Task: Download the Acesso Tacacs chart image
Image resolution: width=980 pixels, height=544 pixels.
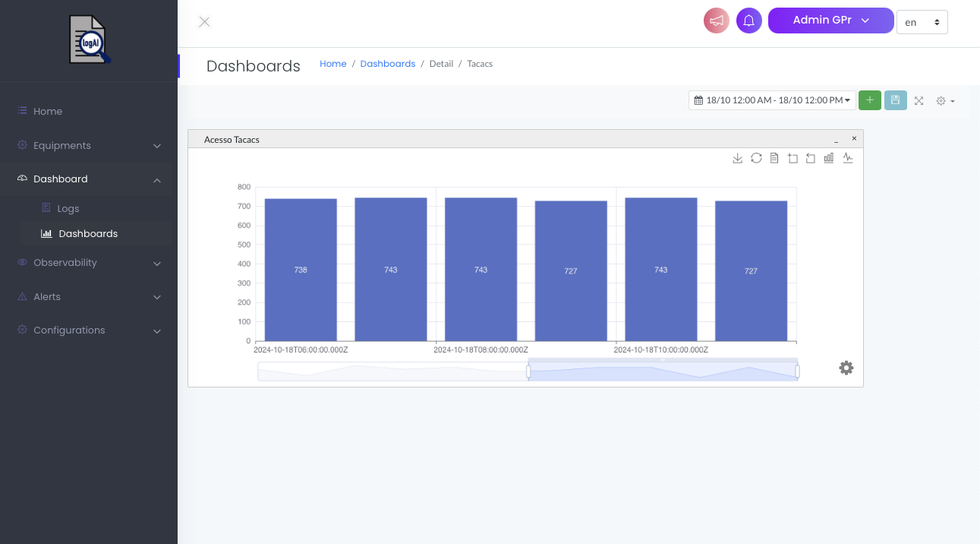Action: (737, 158)
